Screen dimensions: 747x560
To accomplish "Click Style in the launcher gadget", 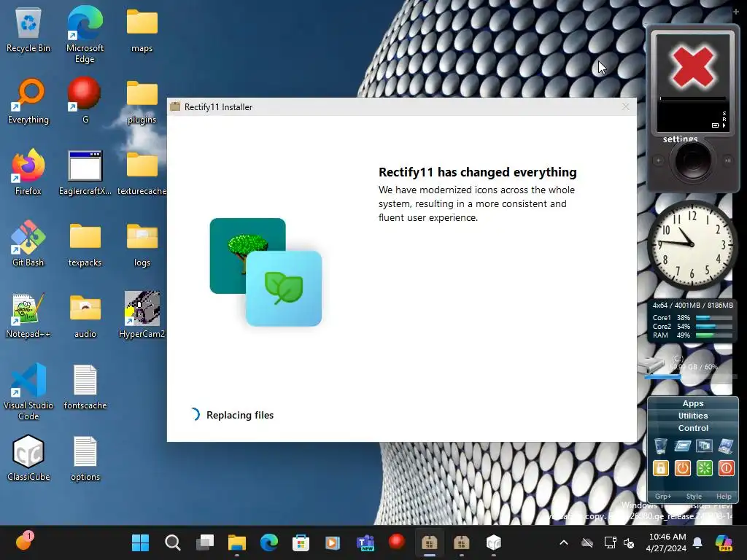I will [x=694, y=496].
